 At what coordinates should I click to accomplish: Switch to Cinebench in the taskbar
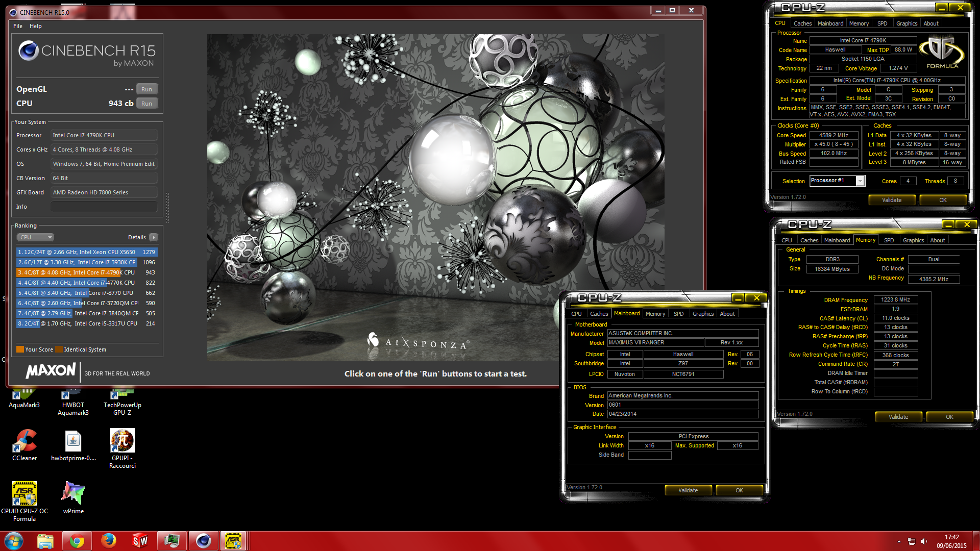pyautogui.click(x=204, y=541)
